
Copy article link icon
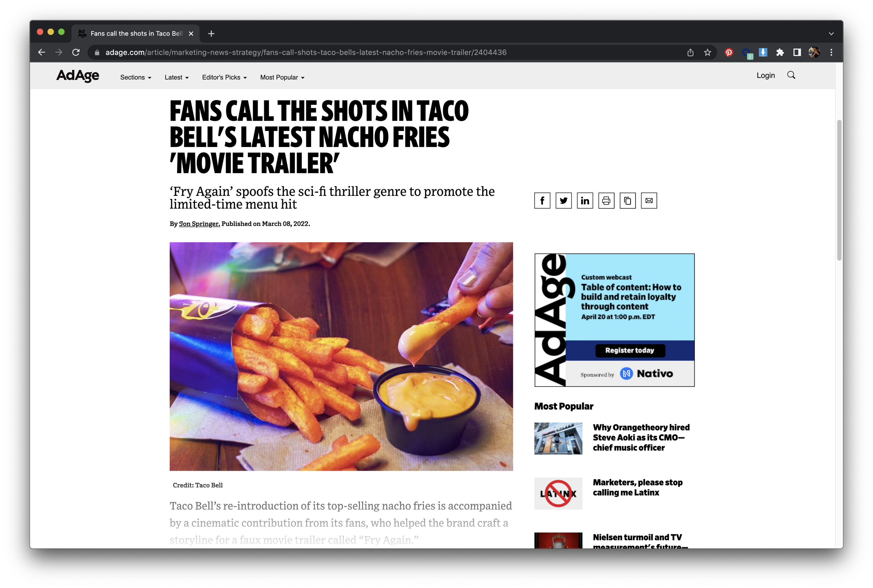click(x=628, y=201)
